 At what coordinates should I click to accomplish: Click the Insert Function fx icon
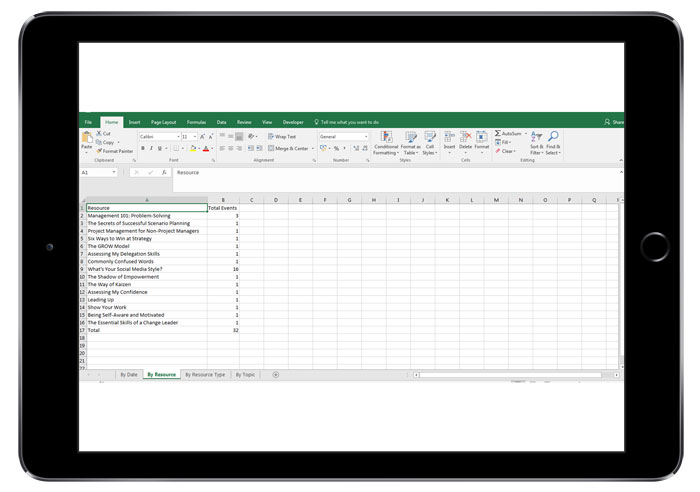164,172
